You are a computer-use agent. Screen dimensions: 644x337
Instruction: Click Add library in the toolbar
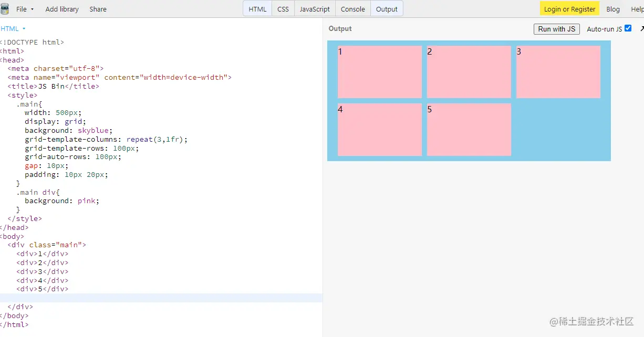[x=62, y=9]
